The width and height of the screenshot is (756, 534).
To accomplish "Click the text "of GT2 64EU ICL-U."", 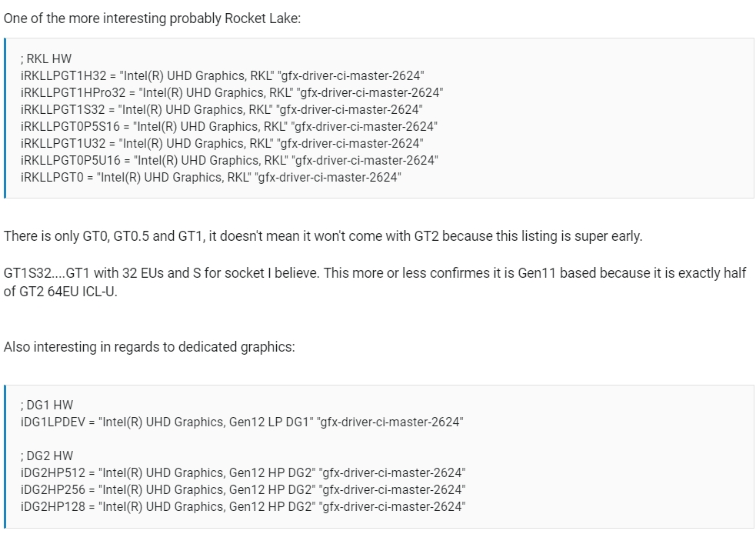I will 60,292.
